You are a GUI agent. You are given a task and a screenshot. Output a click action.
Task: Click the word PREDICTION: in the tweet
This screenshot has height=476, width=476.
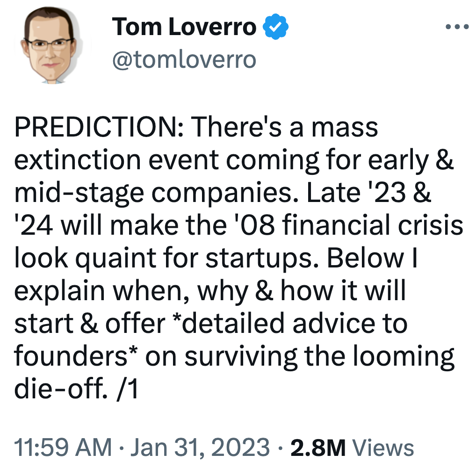pos(99,127)
